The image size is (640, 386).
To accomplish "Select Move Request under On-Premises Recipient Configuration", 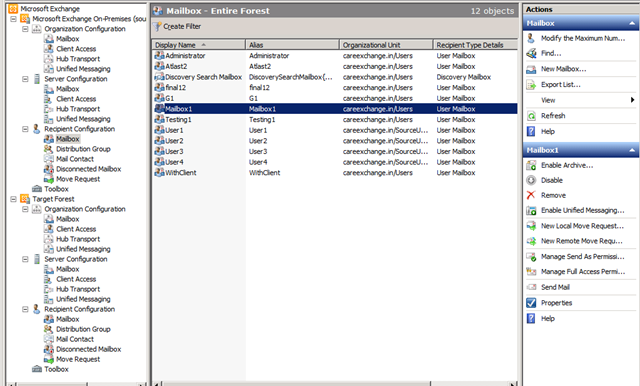I will pos(78,179).
